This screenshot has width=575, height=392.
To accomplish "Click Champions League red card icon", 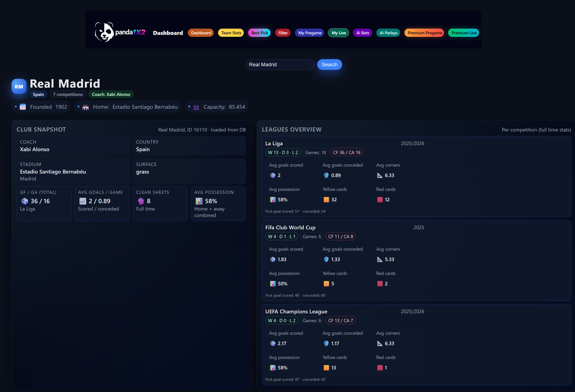I will click(x=380, y=368).
